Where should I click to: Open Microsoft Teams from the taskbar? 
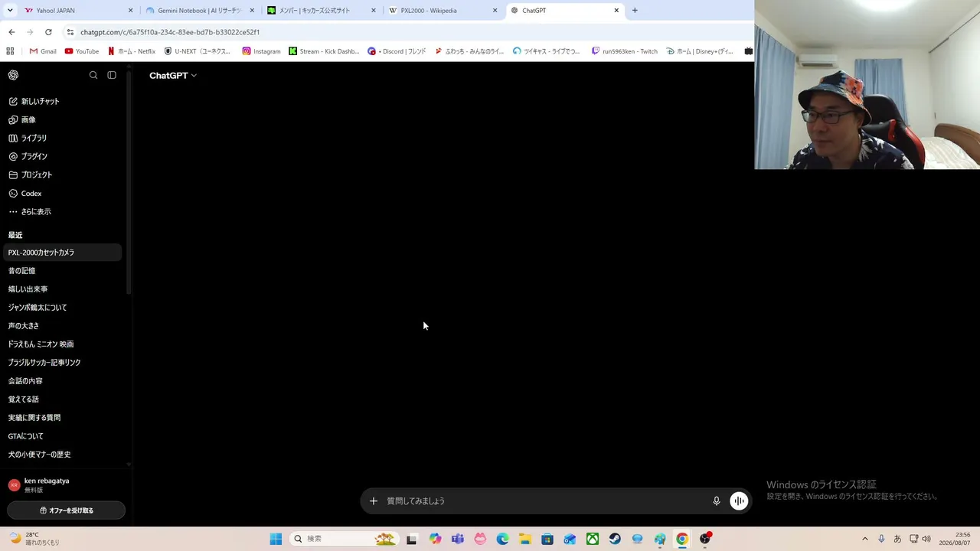[458, 539]
